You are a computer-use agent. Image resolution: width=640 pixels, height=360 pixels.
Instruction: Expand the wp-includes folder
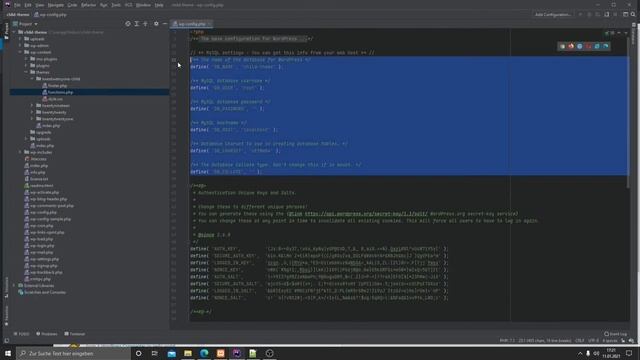point(20,152)
